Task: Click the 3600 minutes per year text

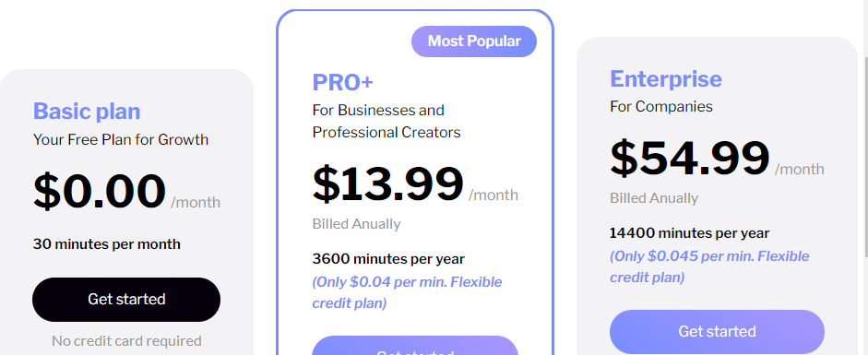Action: 388,259
